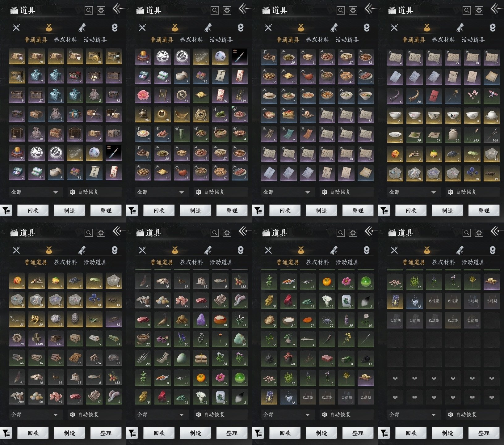Screen dimensions: 504x445
Task: Select the wood item with count 1140
Action: point(36,339)
